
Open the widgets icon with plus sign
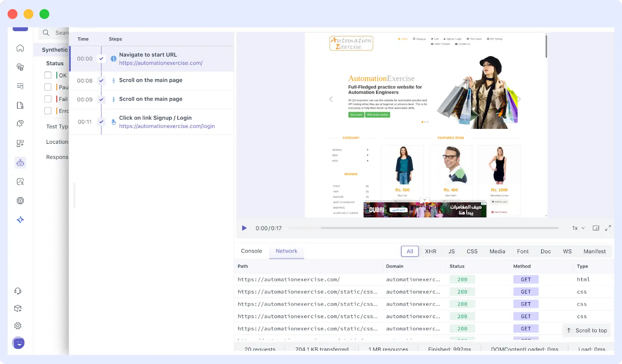coord(20,143)
